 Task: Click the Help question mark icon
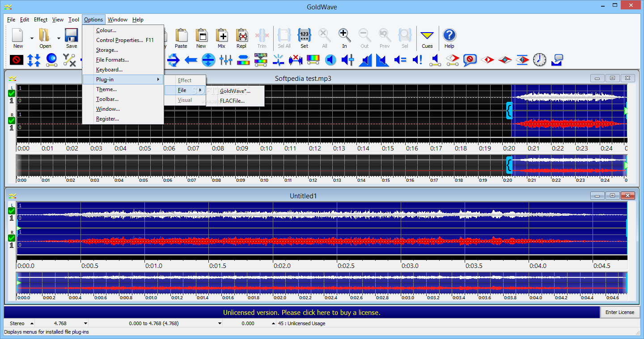click(449, 35)
